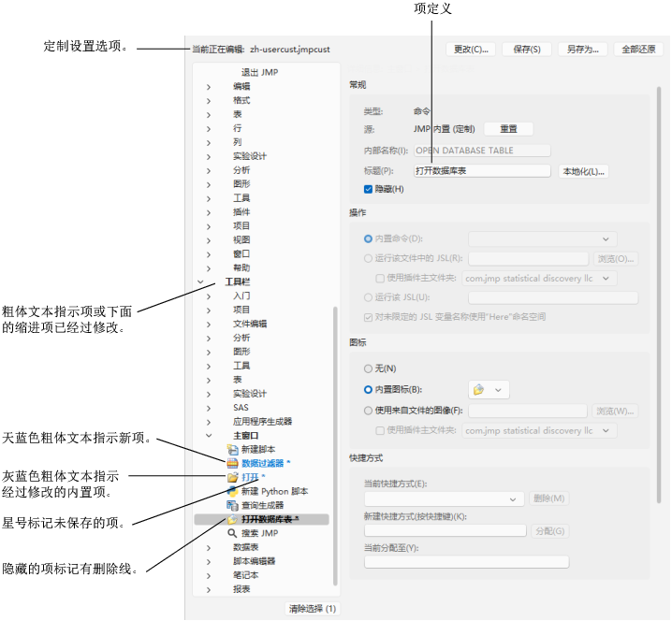This screenshot has width=672, height=621.
Task: Click the 本地化(L)... button
Action: 583,172
